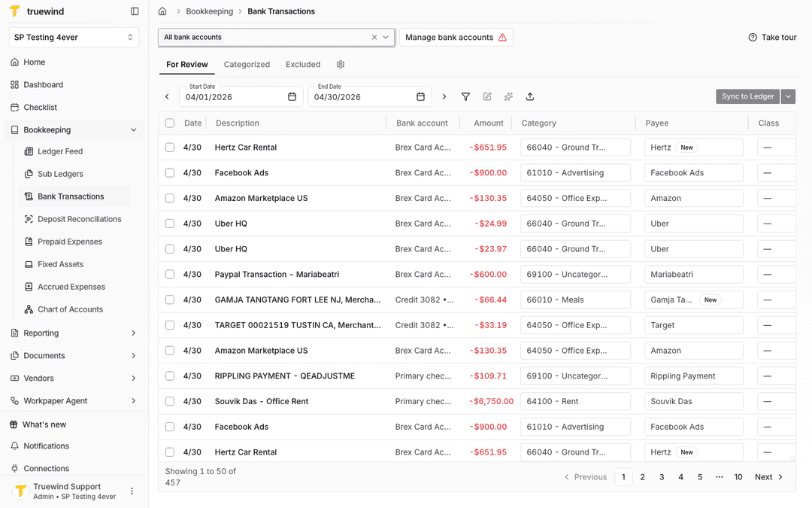Open Ledger Feed from sidebar
This screenshot has height=508, width=812.
coord(60,151)
